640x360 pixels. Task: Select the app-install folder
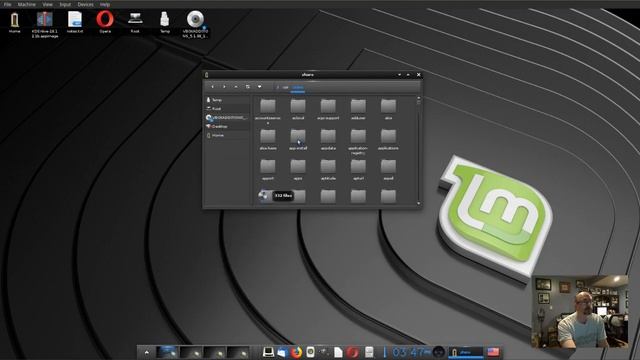[298, 139]
